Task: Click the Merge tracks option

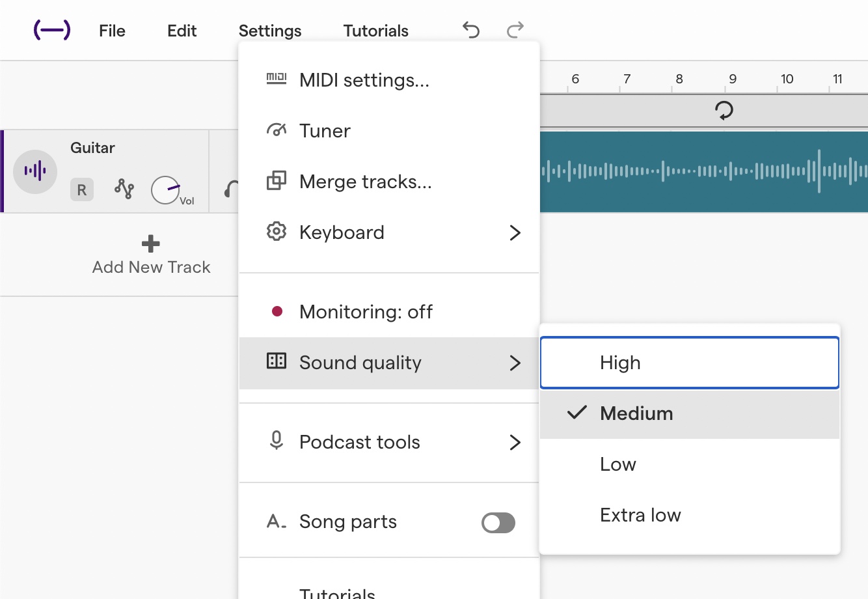Action: [x=364, y=182]
